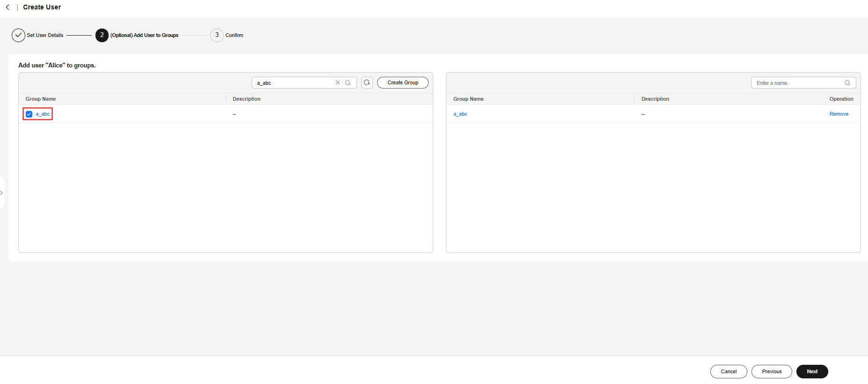Select the Set User Details step
Image resolution: width=868 pixels, height=384 pixels.
tap(37, 35)
